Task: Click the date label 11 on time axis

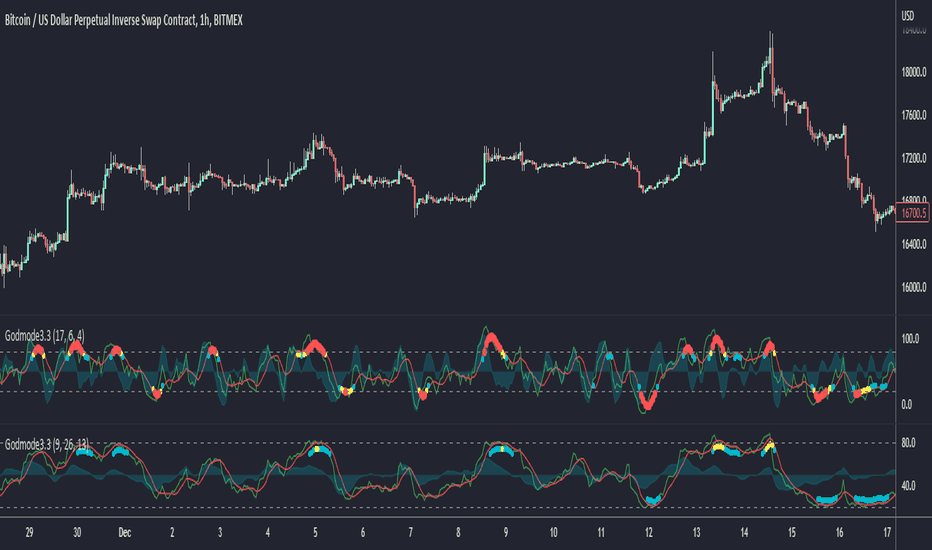Action: tap(601, 533)
